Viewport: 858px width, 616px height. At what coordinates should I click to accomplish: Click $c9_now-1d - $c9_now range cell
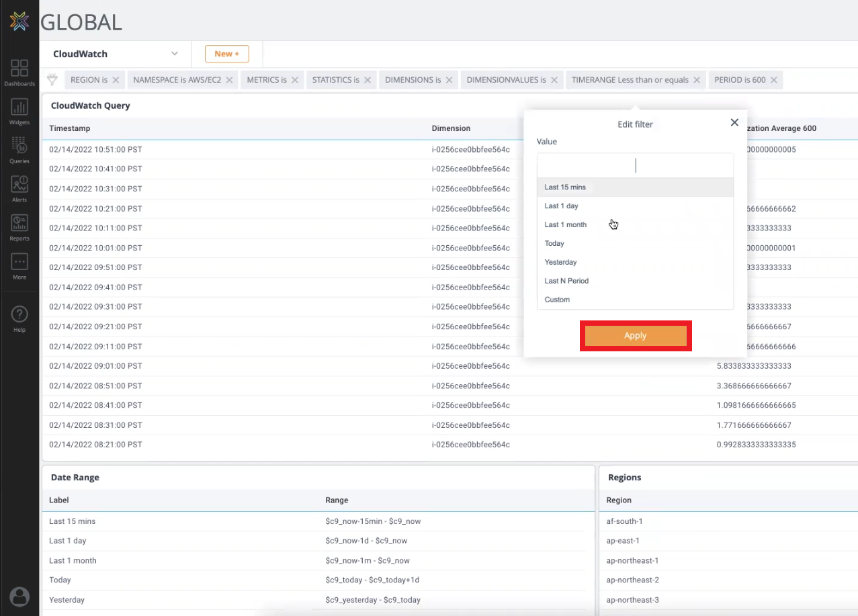click(367, 541)
